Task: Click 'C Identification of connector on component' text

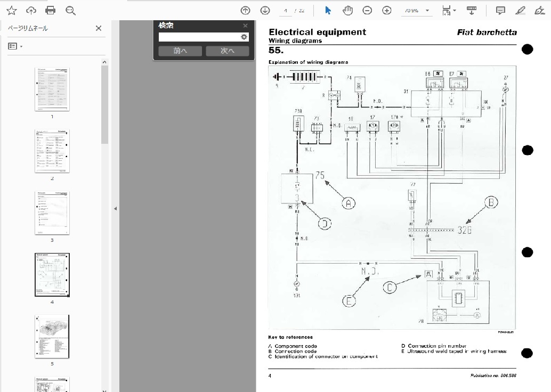Action: tap(323, 356)
